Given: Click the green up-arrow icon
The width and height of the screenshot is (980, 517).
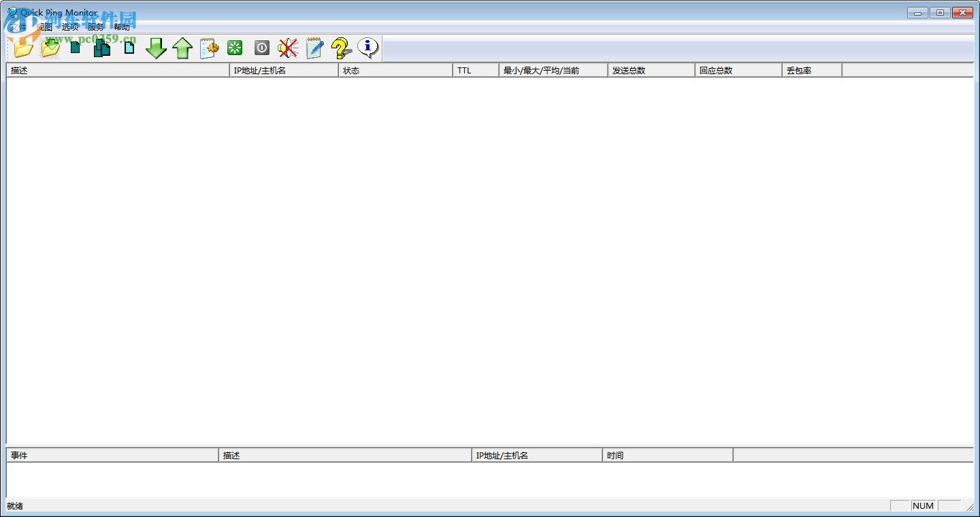Looking at the screenshot, I should [182, 48].
